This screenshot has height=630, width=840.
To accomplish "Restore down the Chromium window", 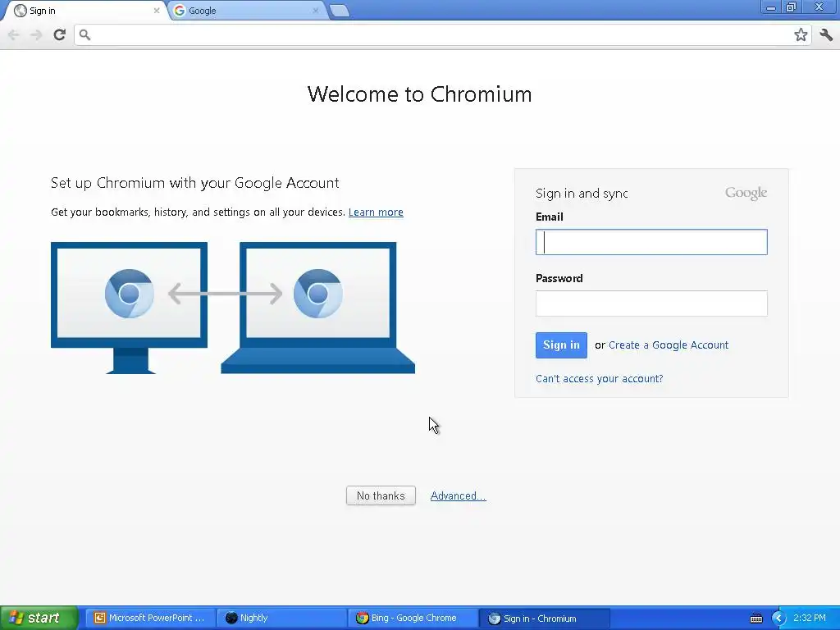I will 792,7.
